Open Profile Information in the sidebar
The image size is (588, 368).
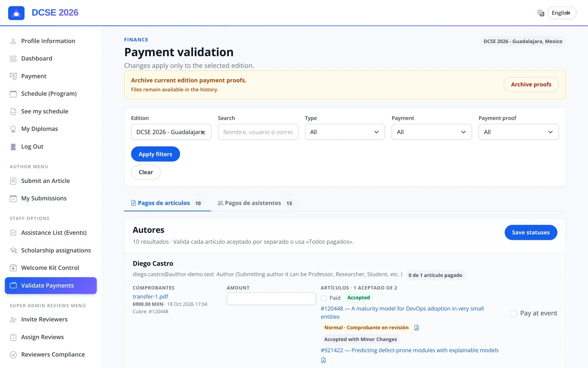51,41
